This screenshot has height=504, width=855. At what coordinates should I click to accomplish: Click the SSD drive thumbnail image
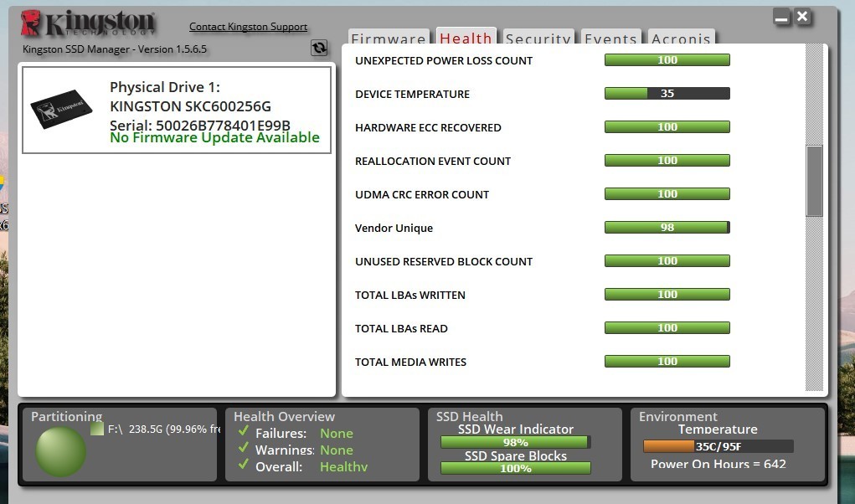(x=61, y=109)
